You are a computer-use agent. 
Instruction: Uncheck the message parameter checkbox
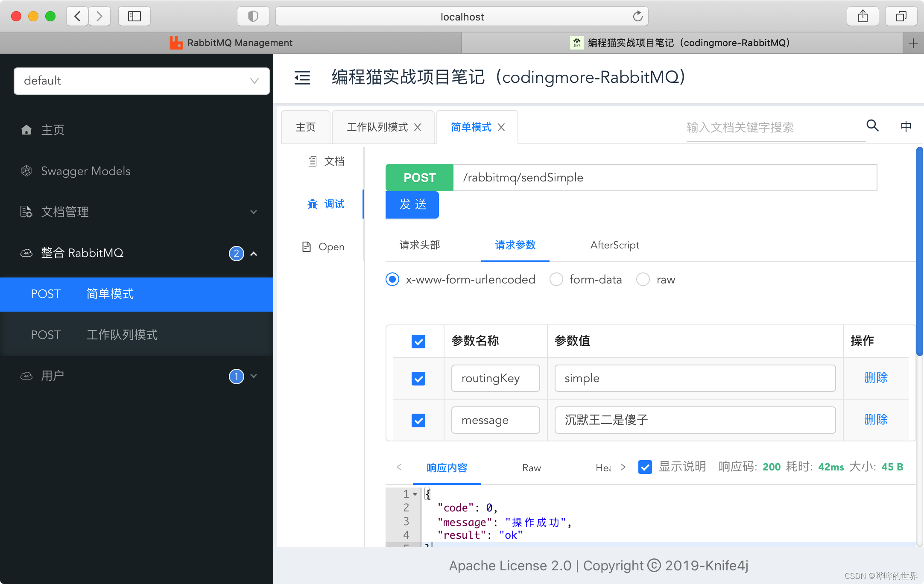click(418, 420)
